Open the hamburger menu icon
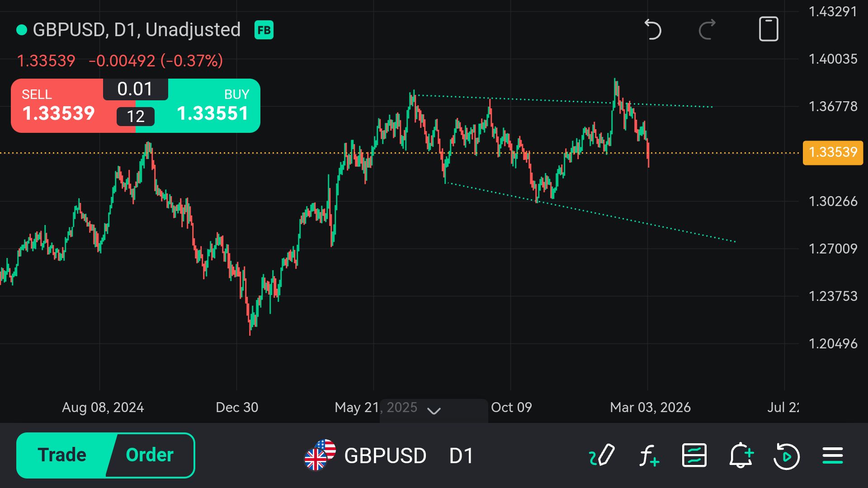Viewport: 868px width, 488px height. click(833, 455)
